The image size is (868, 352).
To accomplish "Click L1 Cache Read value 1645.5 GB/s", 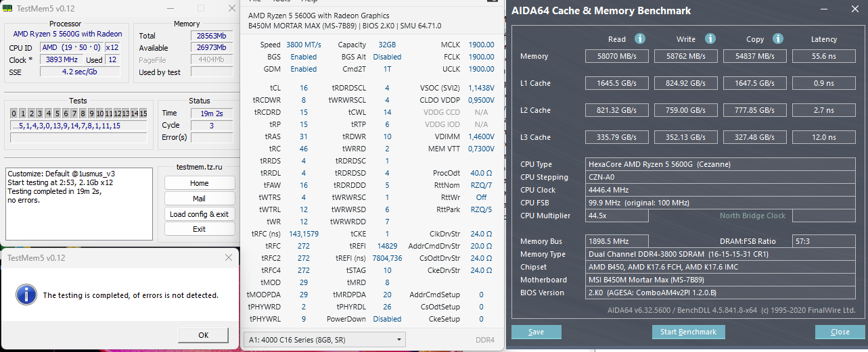I will coord(616,84).
